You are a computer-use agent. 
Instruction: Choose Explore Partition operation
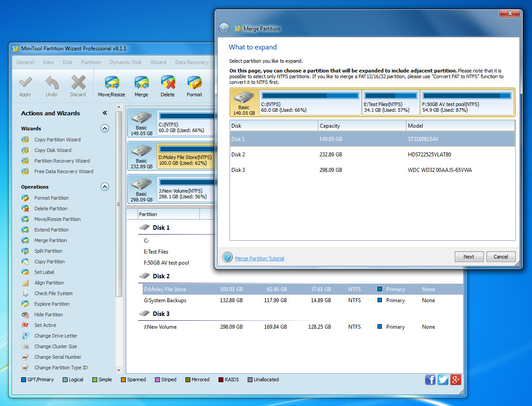[x=52, y=304]
